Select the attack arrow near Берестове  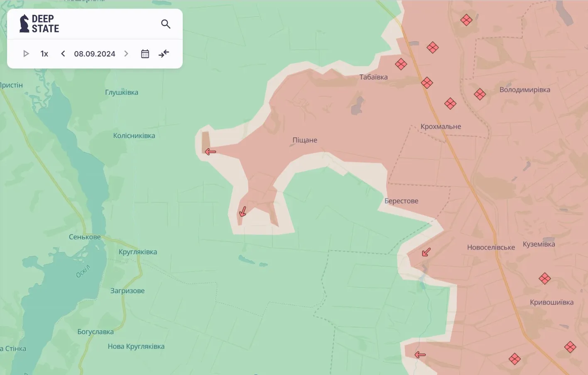pos(426,252)
